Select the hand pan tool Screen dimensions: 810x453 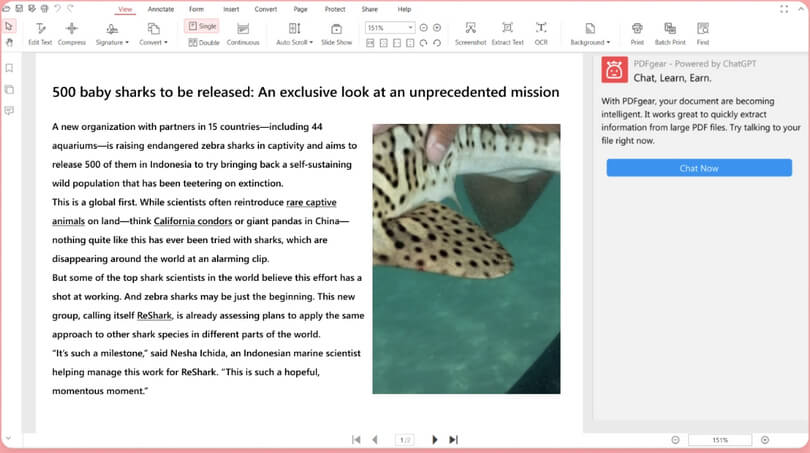pyautogui.click(x=9, y=42)
